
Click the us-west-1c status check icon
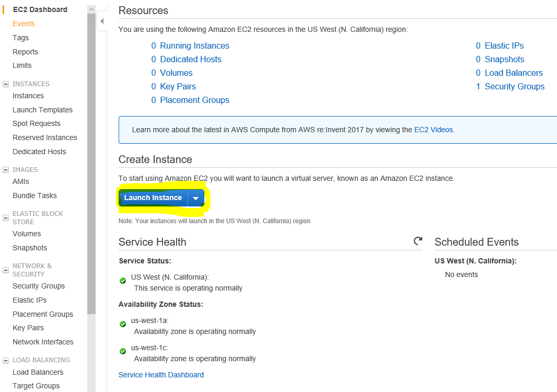(123, 351)
